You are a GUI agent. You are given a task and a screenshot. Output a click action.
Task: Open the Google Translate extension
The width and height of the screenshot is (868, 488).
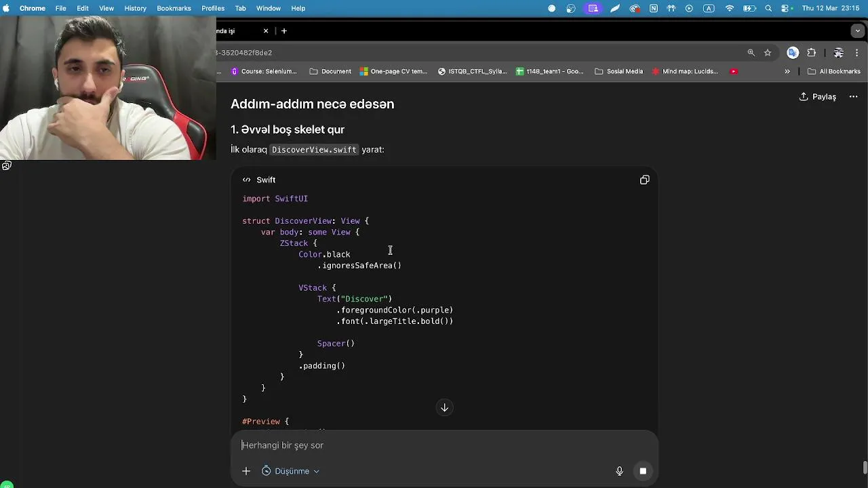pyautogui.click(x=793, y=53)
